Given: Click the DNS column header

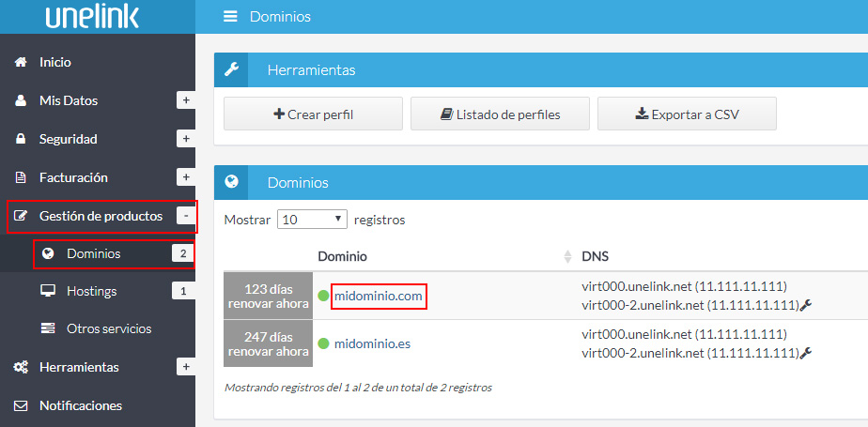Looking at the screenshot, I should point(596,256).
